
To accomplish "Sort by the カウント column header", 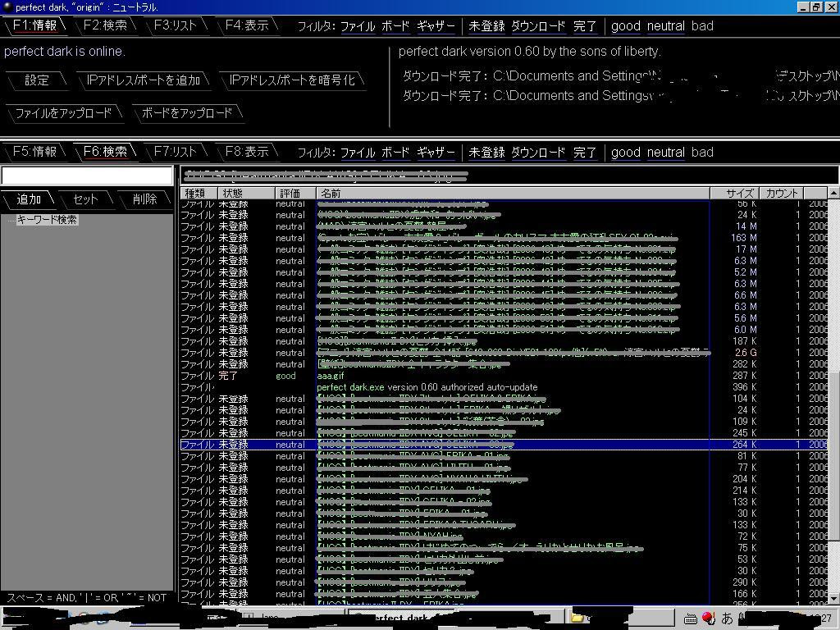I will (782, 194).
